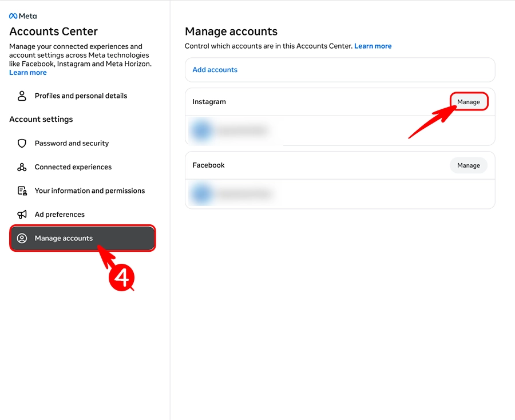Click the Manage accounts user circle icon
This screenshot has width=515, height=420.
pyautogui.click(x=22, y=239)
